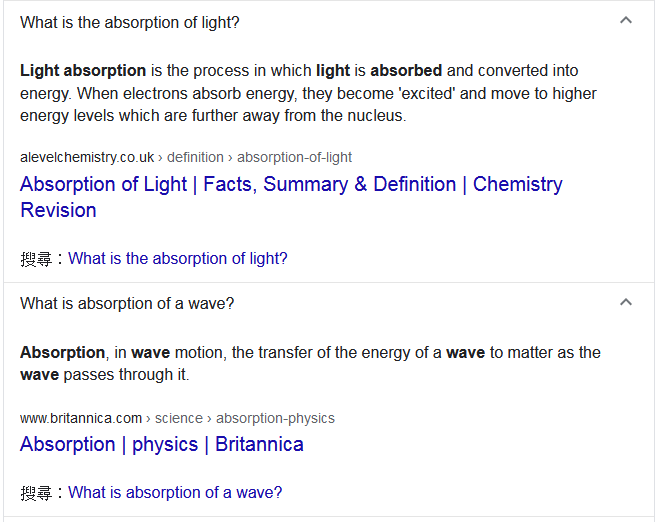Follow the 搜尋 link for absorption of light
Screen dimensions: 662x522
click(x=178, y=258)
